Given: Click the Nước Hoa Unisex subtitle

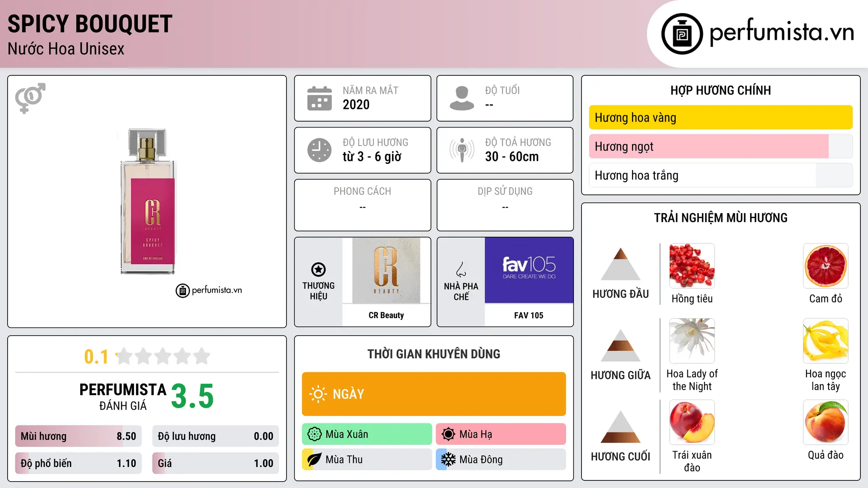Looking at the screenshot, I should tap(66, 49).
